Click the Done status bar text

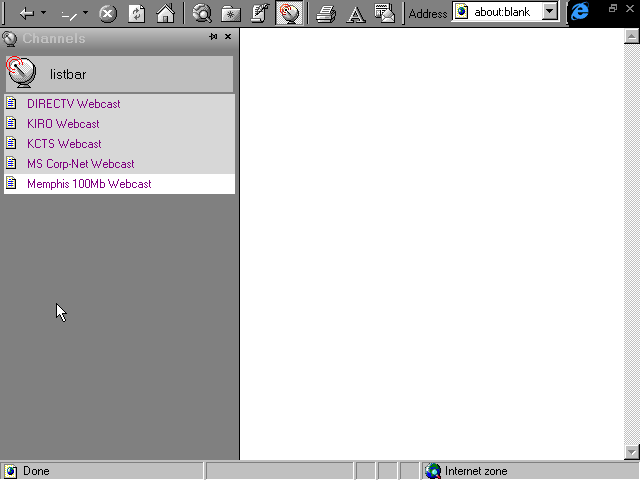point(36,471)
